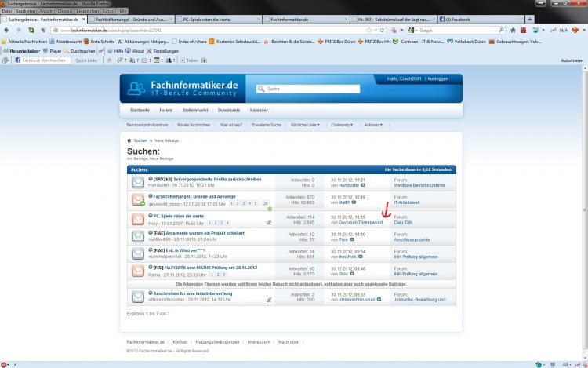This screenshot has height=368, width=588.
Task: Go to last post by ichbinnichtcrushax arrow icon
Action: (379, 300)
